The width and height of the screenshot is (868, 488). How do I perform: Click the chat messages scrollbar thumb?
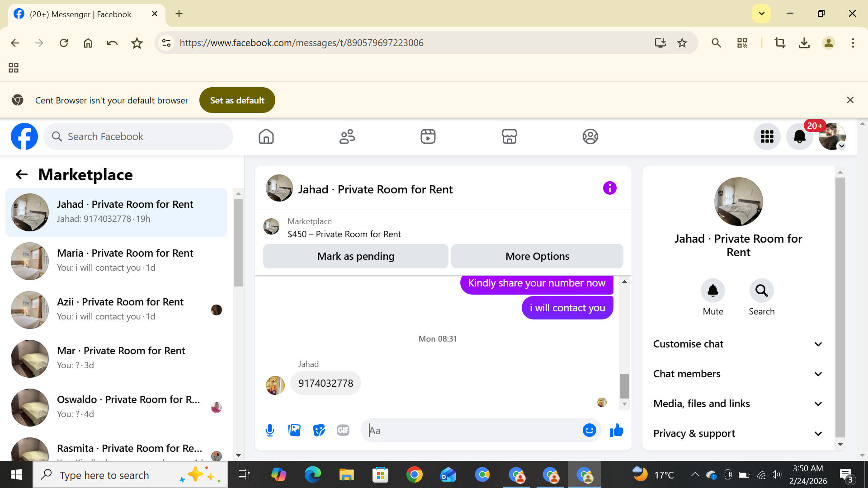point(624,385)
